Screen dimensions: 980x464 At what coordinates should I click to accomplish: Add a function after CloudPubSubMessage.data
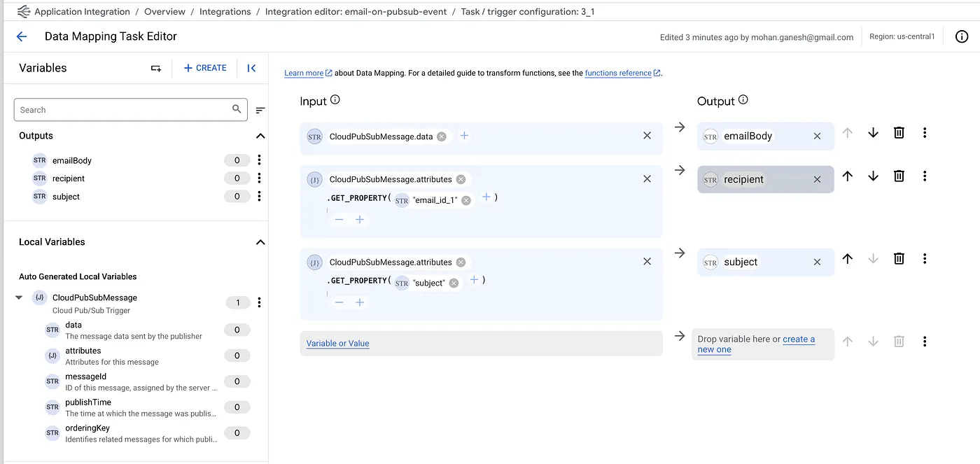[464, 136]
